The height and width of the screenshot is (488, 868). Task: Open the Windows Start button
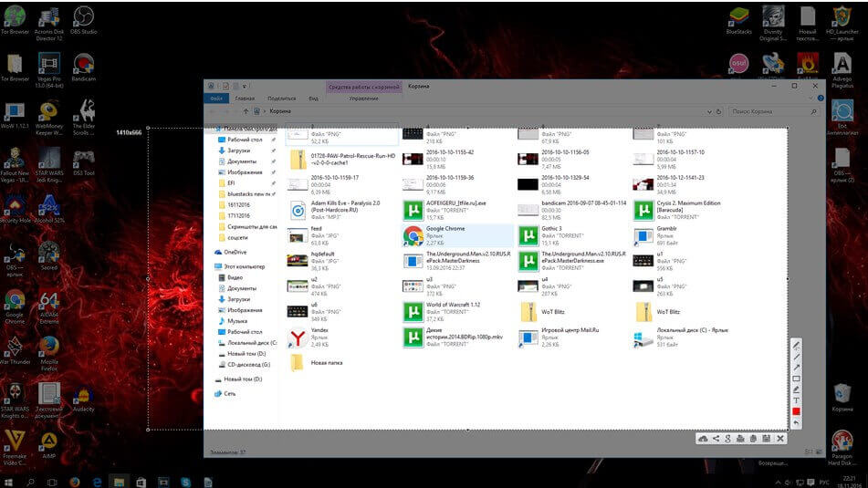(x=11, y=480)
